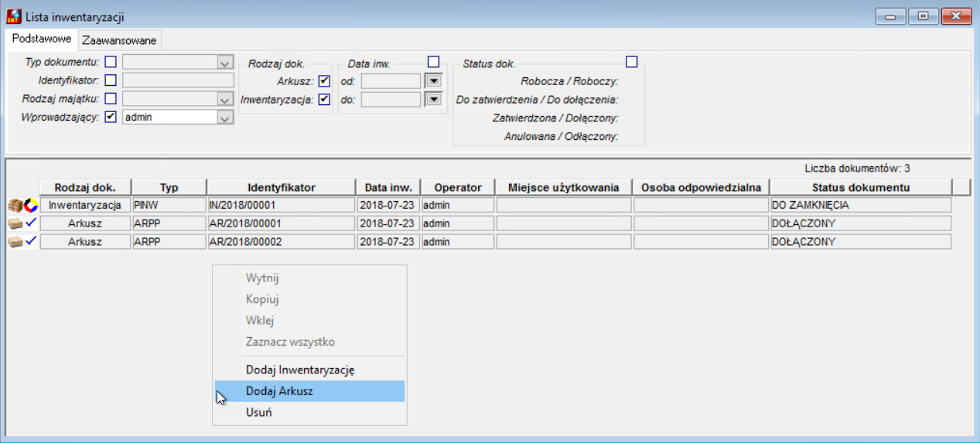This screenshot has height=443, width=980.
Task: Sort by the Operator column header
Action: tap(458, 187)
